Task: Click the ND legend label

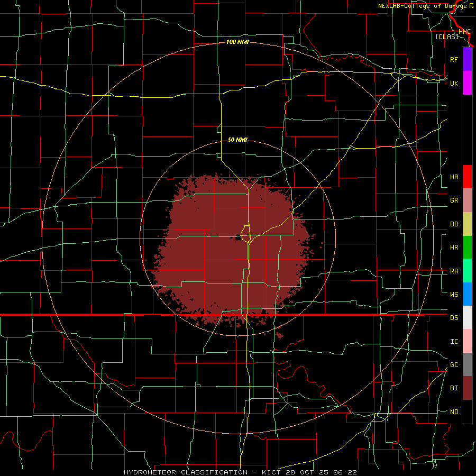Action: coord(454,412)
